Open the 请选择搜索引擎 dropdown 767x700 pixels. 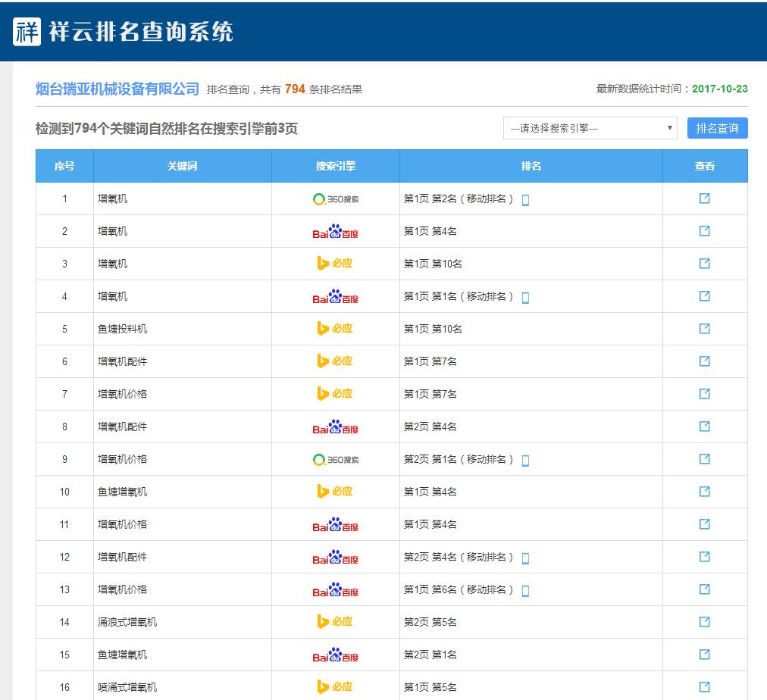tap(590, 128)
